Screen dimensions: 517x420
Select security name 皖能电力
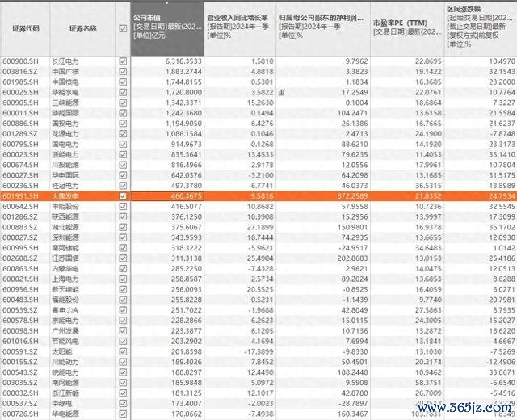[x=65, y=372]
